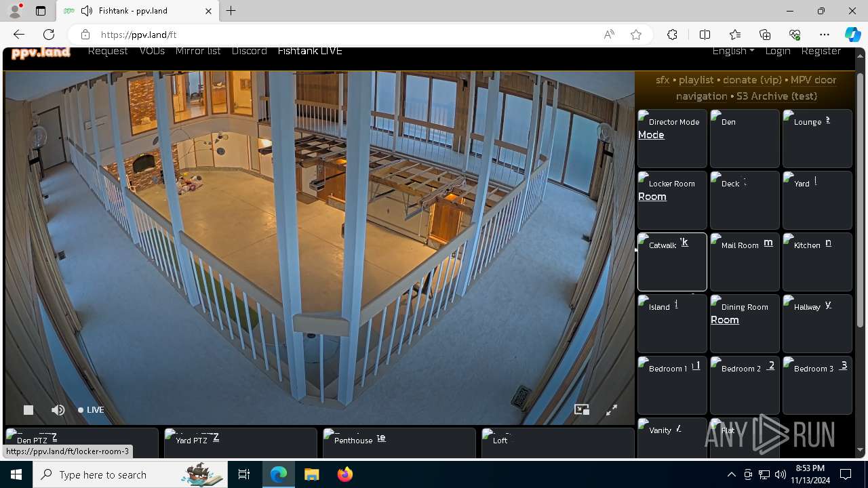Open Browser essentials heart icon
Screen dimensions: 868x488
(x=795, y=35)
